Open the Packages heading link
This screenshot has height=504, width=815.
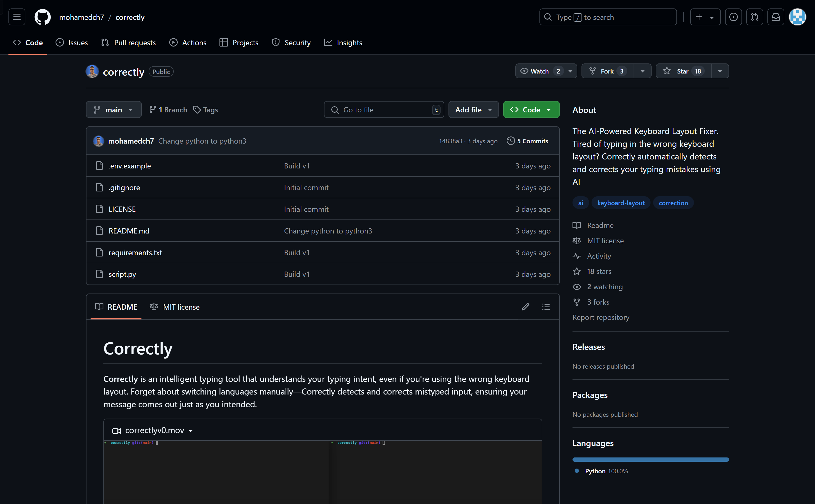coord(590,395)
